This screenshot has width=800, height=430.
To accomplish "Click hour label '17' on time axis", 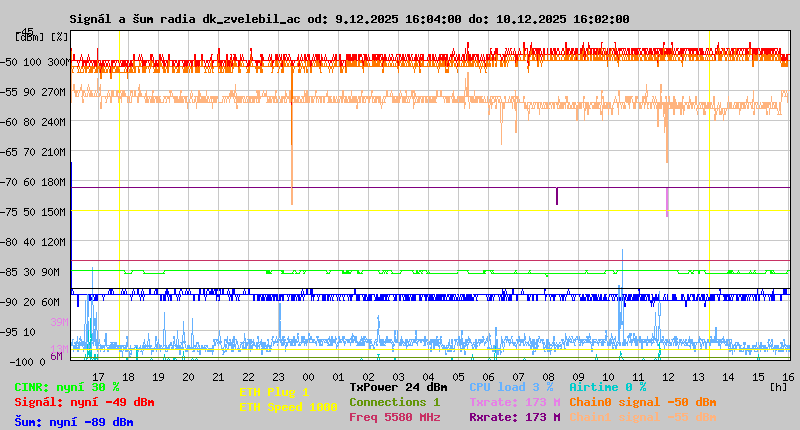I will 98,377.
